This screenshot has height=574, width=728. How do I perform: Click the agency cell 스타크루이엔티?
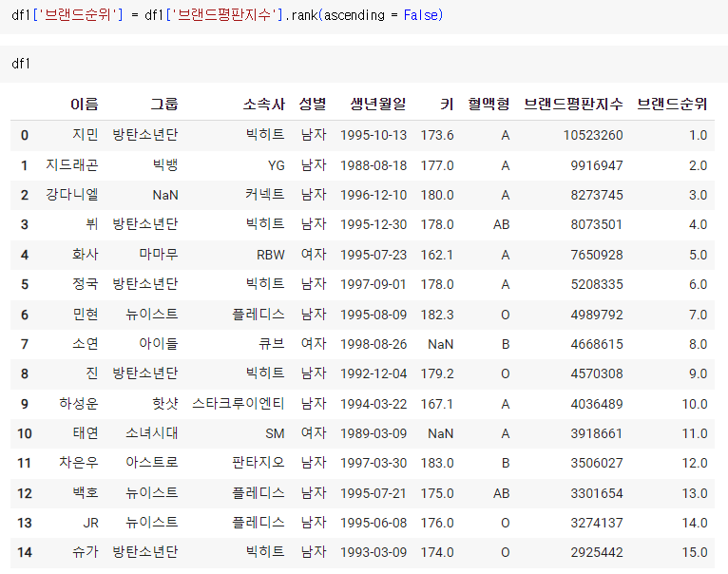click(x=239, y=404)
